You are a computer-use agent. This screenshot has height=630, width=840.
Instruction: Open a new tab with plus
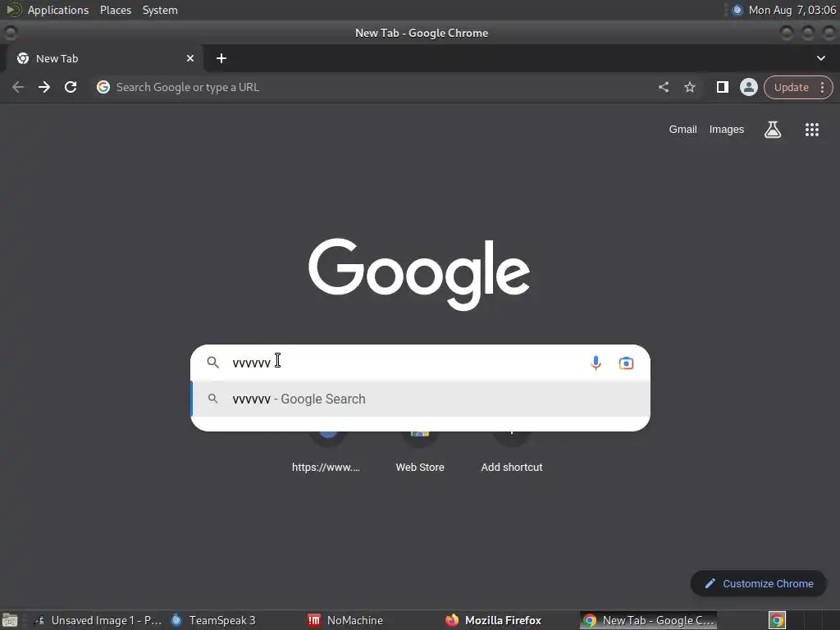(x=221, y=58)
